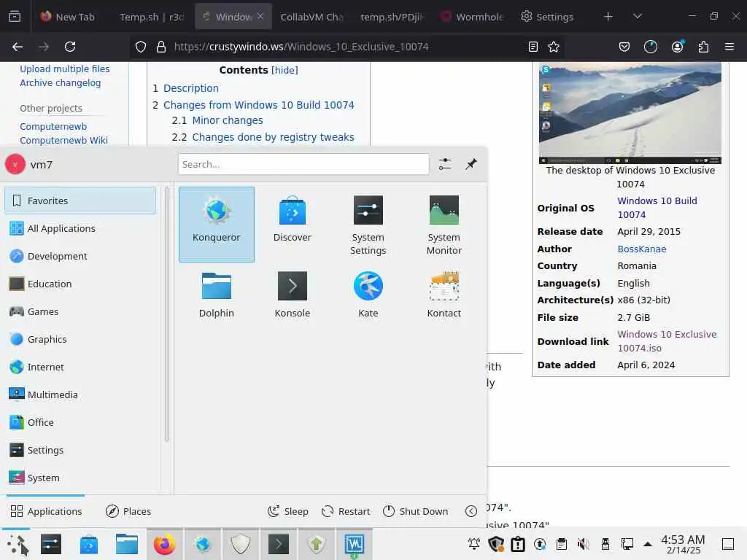Open the Internet category
Screen dimensions: 747x560
click(x=80, y=367)
